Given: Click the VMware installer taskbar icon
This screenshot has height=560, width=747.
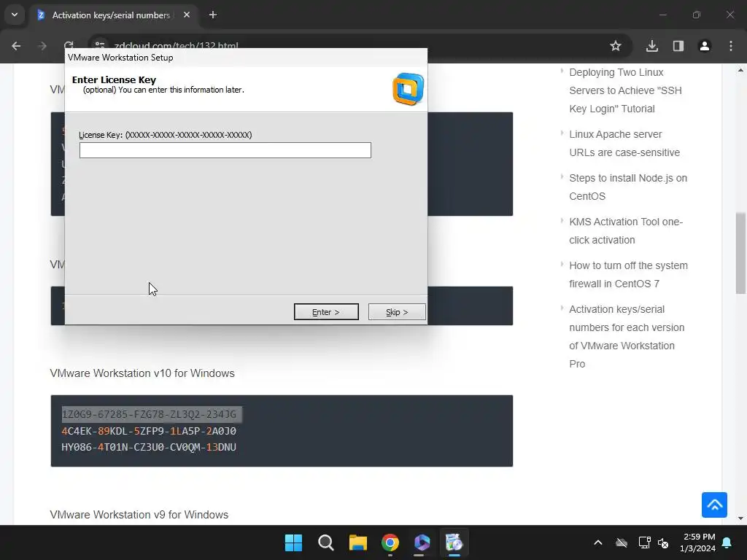Looking at the screenshot, I should (x=454, y=542).
